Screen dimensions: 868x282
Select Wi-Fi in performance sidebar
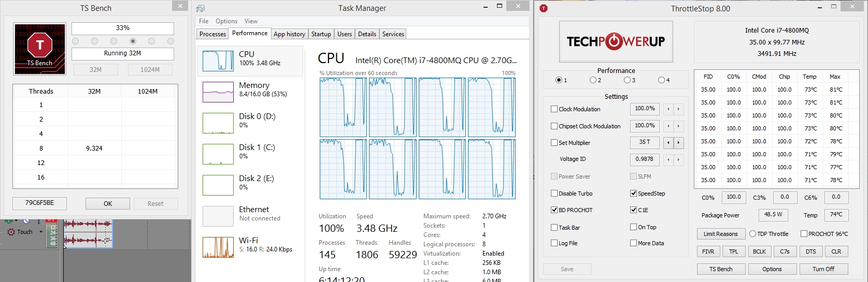click(250, 247)
